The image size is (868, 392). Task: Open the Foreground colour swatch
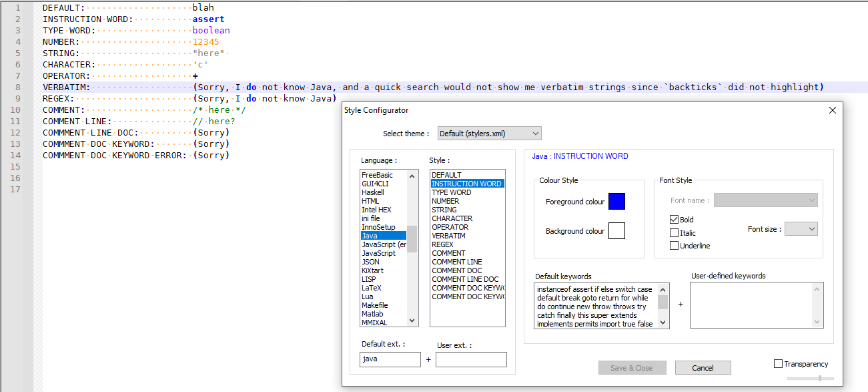pyautogui.click(x=616, y=201)
